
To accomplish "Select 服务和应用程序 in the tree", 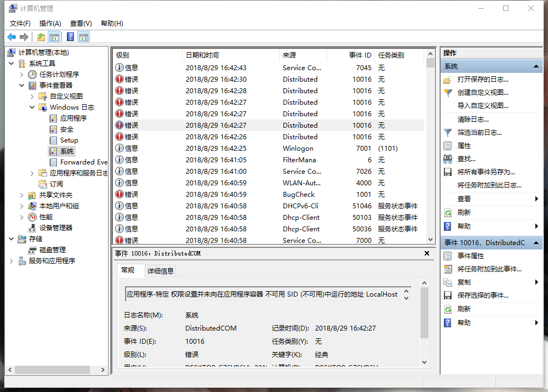I will [52, 261].
